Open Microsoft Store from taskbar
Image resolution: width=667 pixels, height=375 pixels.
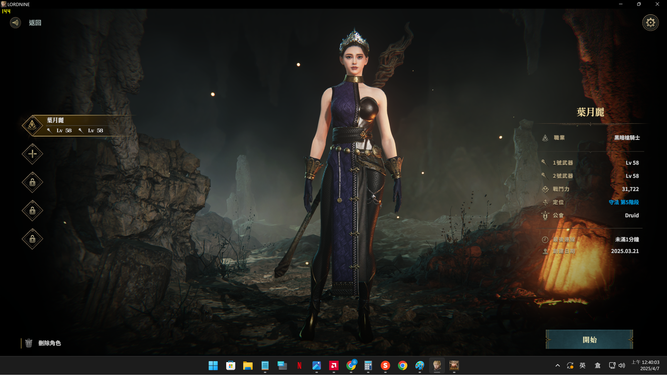231,365
